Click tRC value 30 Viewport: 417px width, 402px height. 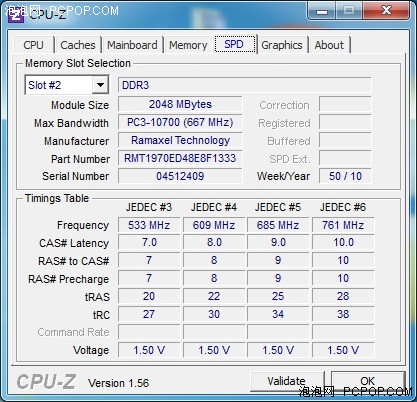coord(214,314)
